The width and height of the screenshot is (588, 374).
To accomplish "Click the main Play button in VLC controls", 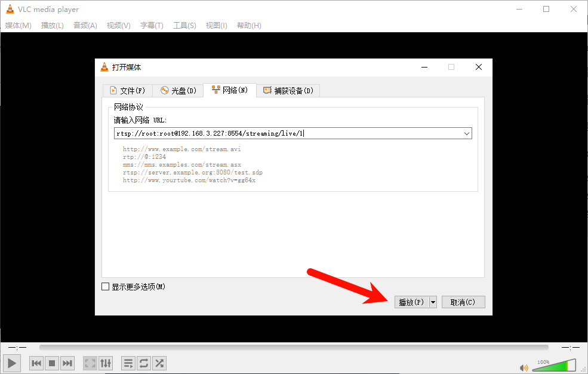I will click(x=11, y=363).
